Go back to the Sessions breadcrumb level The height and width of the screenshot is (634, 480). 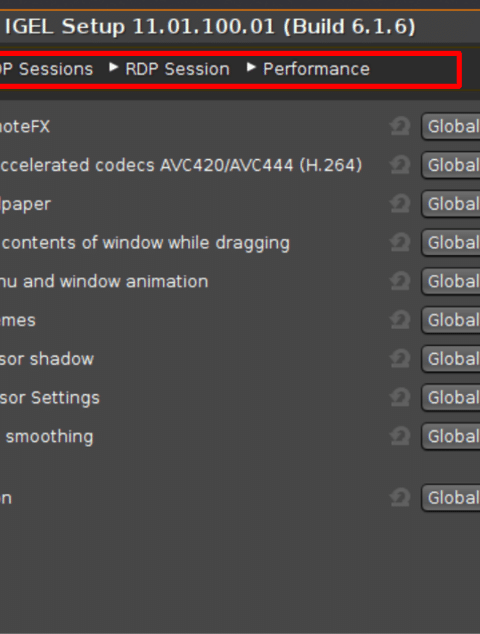(x=47, y=69)
